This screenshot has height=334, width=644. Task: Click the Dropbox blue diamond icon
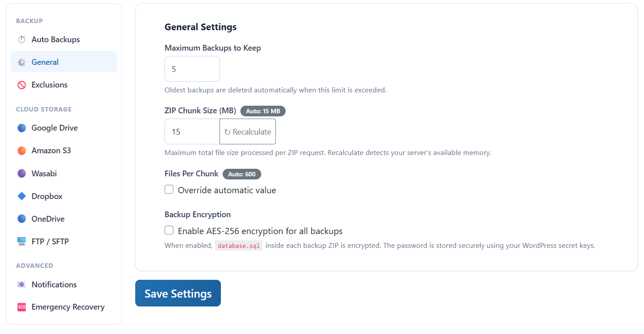click(21, 196)
